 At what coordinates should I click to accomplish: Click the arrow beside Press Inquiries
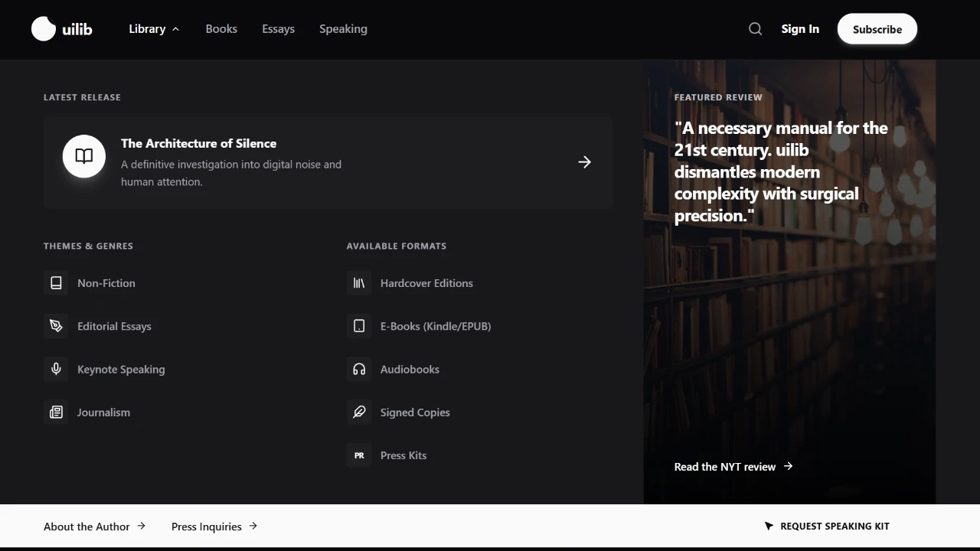pos(253,526)
